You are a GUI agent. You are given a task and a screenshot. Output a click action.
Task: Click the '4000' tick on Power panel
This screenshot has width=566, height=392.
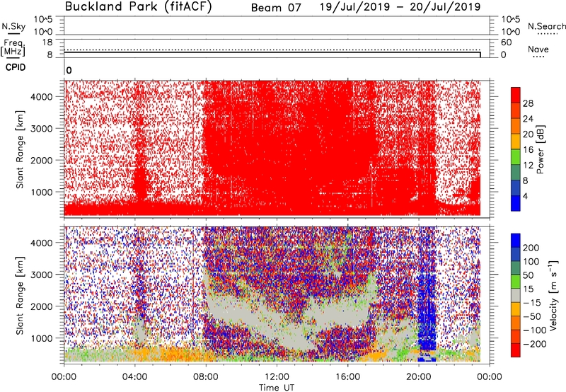point(42,97)
